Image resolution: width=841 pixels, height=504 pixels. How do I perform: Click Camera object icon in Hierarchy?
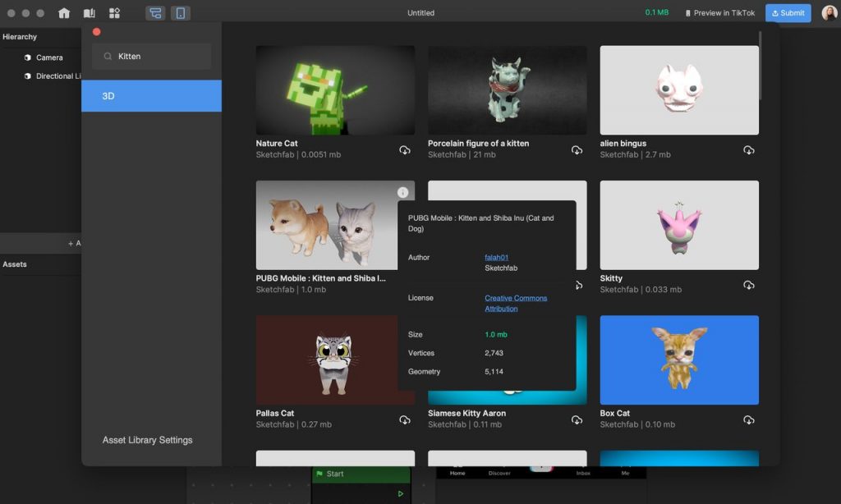27,57
